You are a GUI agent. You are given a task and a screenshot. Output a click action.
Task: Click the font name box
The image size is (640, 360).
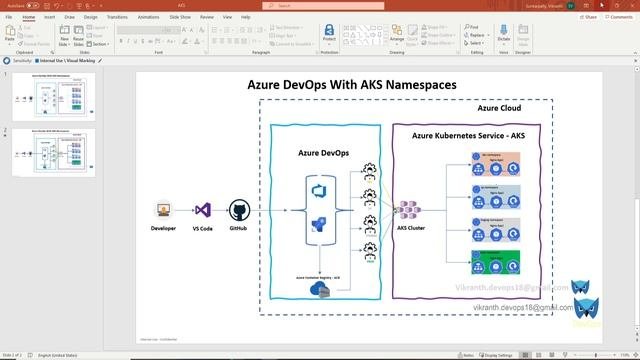coord(139,30)
